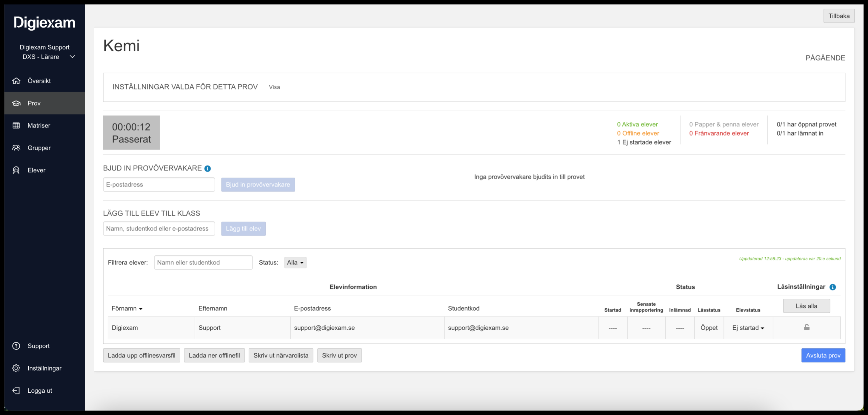Click the Efternamn column header
Viewport: 868px width, 415px height.
point(213,309)
